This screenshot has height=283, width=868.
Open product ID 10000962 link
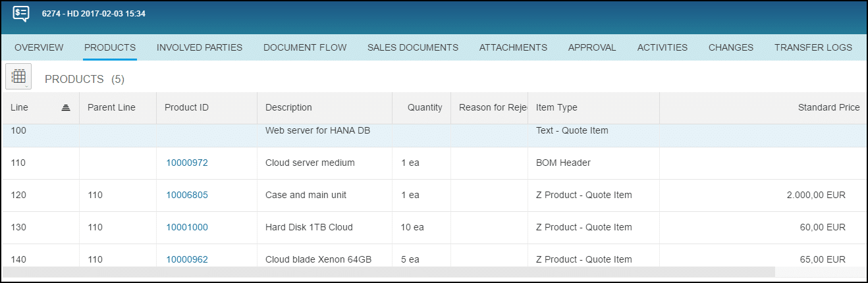coord(187,259)
